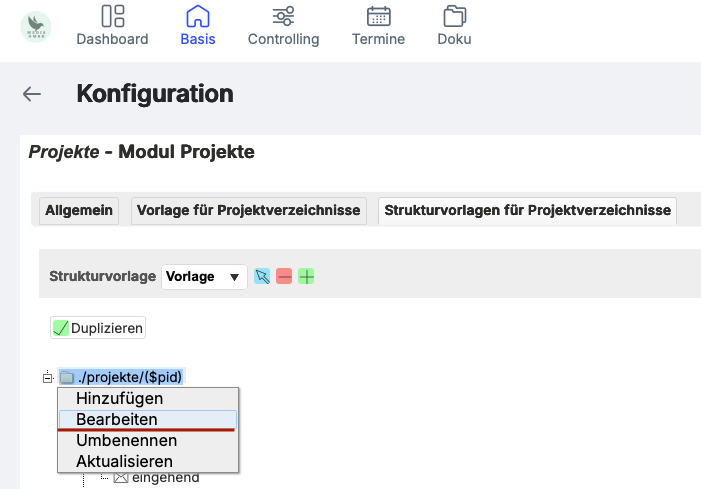Viewport: 701px width, 489px height.
Task: Go back with the left arrow
Action: 32,94
